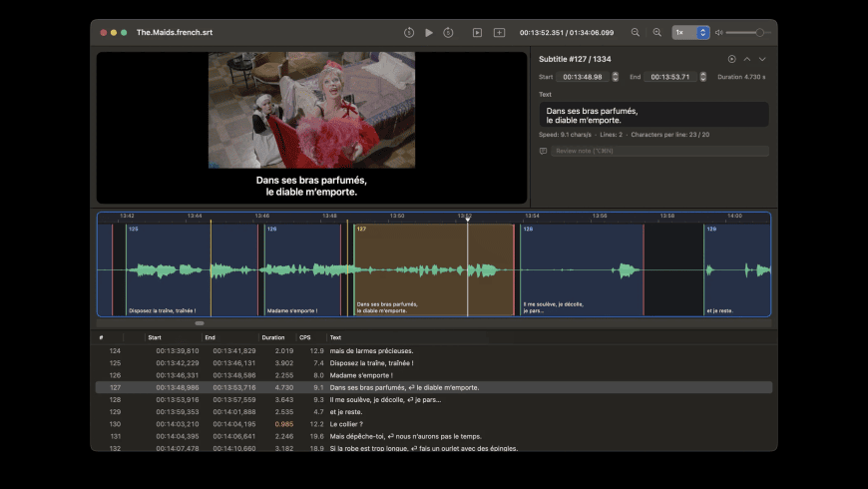Click the 'Duration 4.730 s' label
The image size is (868, 489).
coord(741,77)
